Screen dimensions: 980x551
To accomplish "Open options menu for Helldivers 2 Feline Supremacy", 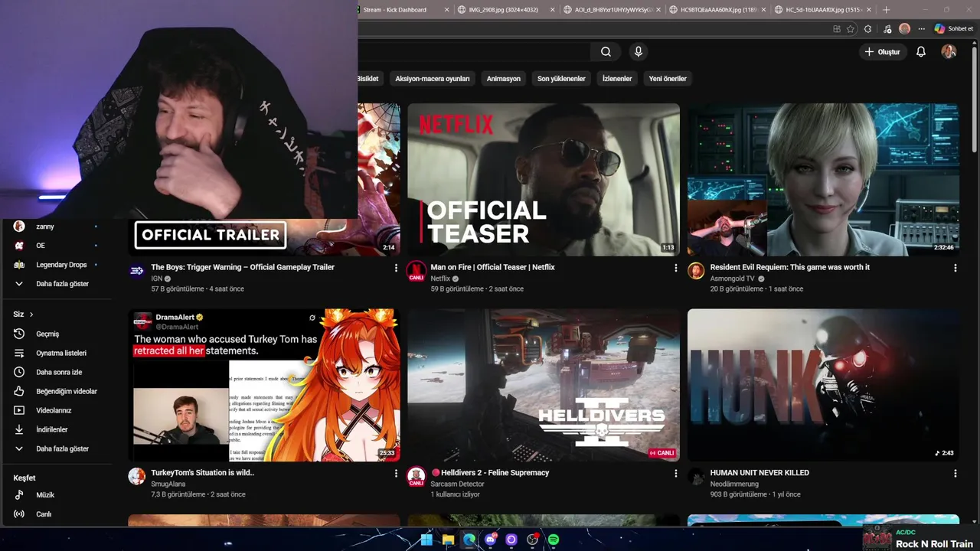I will (x=675, y=474).
